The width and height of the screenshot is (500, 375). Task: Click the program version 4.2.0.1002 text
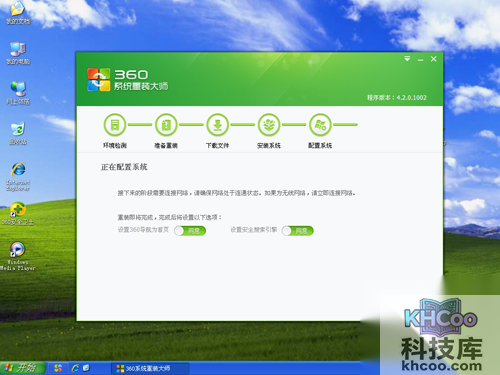point(397,98)
